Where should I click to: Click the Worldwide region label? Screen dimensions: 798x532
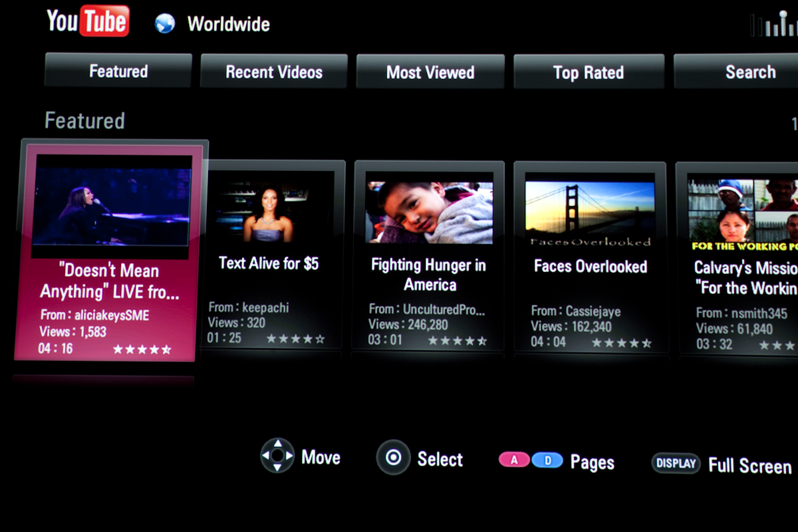pyautogui.click(x=229, y=25)
